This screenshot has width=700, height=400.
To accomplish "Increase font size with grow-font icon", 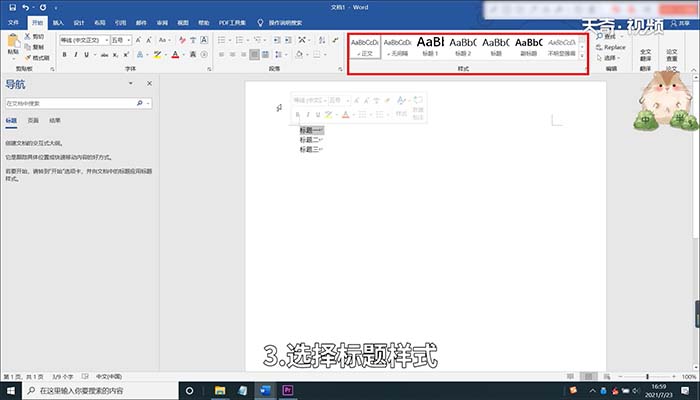I will [138, 40].
